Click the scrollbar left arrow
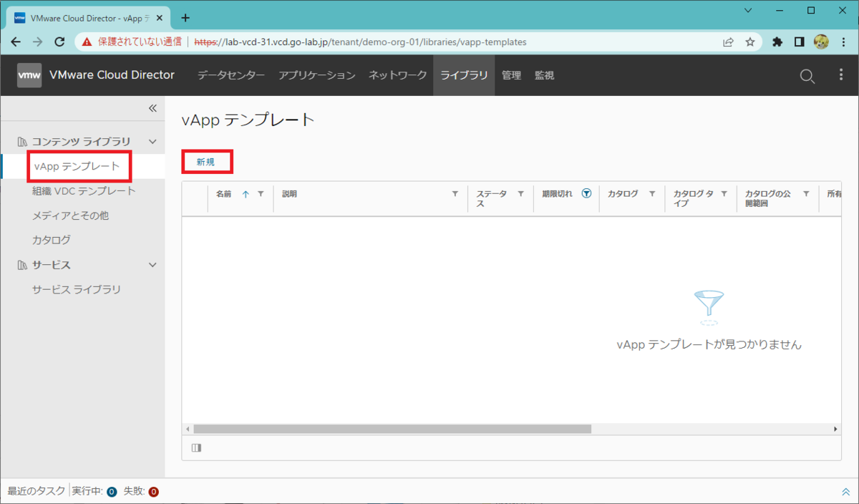Screen dimensions: 859x504 click(188, 429)
